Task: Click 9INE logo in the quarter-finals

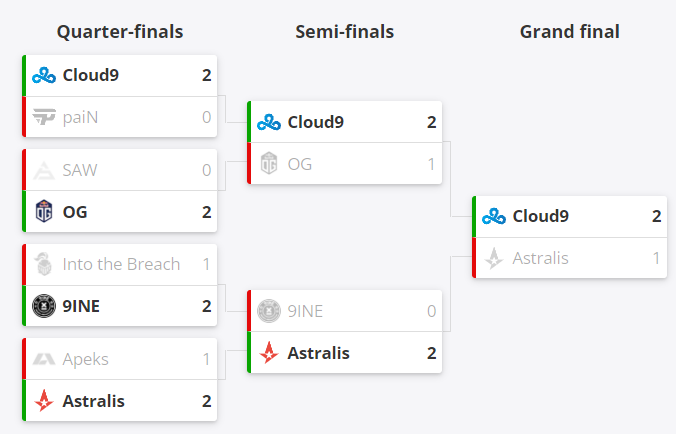Action: pyautogui.click(x=44, y=306)
